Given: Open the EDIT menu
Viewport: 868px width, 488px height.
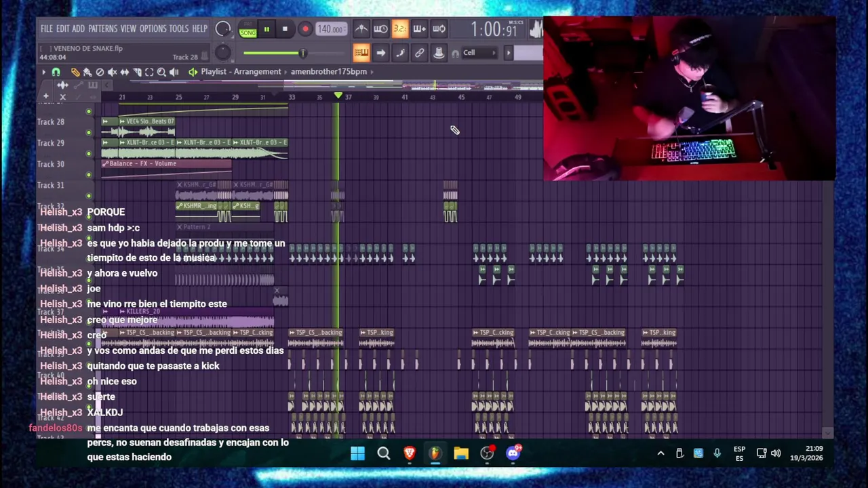Looking at the screenshot, I should pyautogui.click(x=62, y=29).
